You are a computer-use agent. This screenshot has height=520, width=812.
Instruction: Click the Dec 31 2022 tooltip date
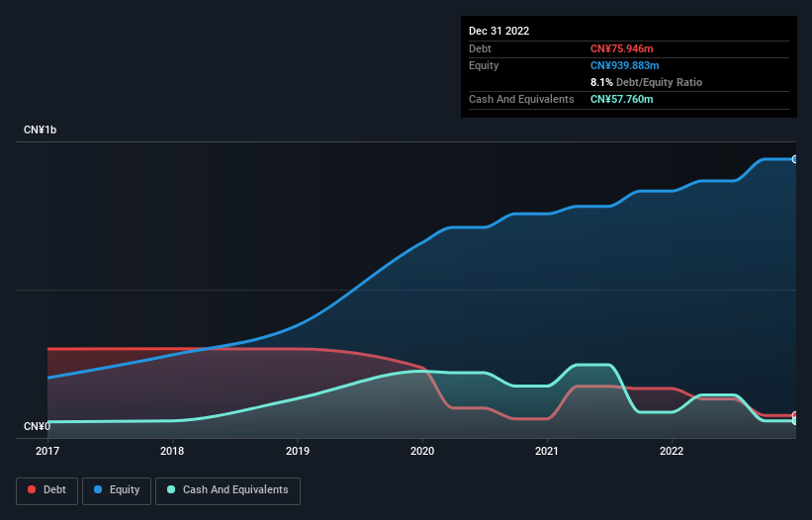[x=498, y=31]
